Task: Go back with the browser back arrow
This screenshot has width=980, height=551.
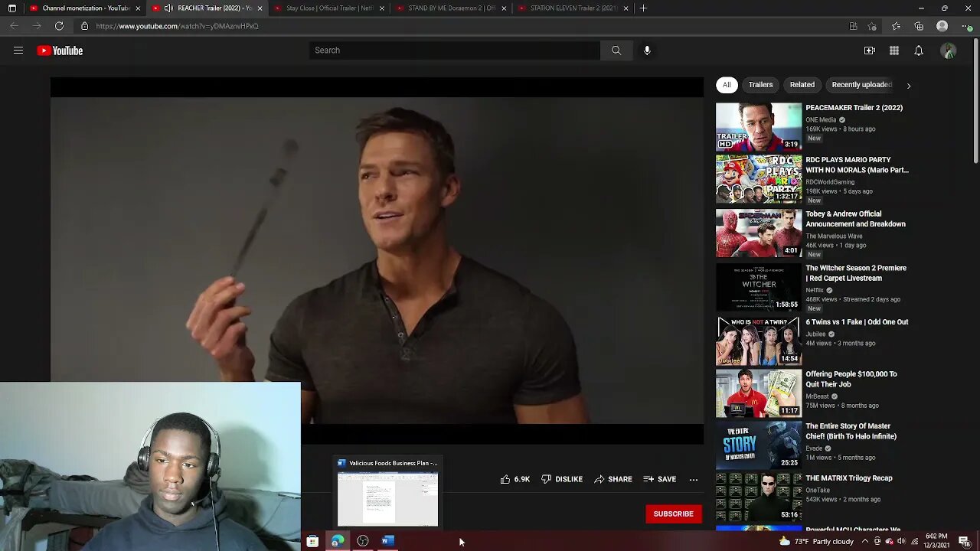Action: [14, 26]
